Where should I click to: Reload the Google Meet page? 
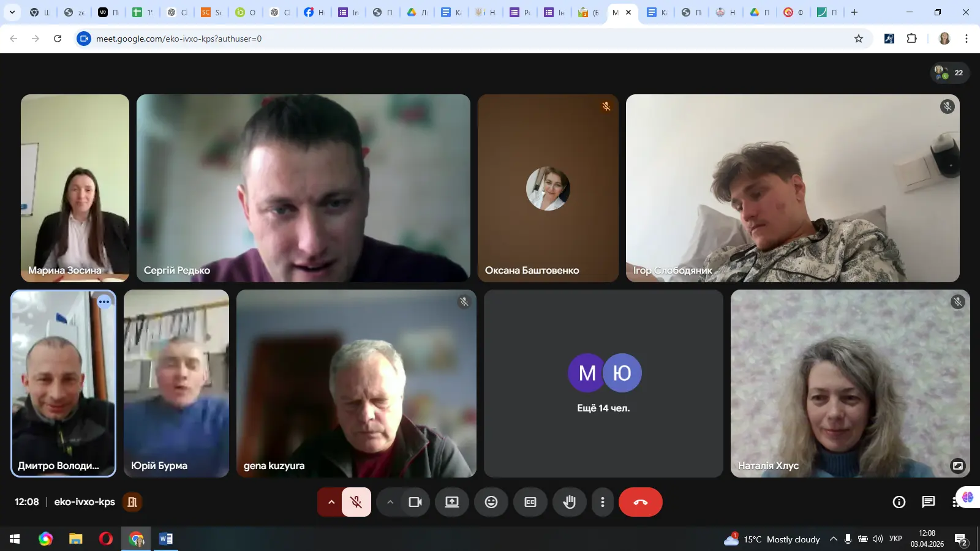[58, 39]
